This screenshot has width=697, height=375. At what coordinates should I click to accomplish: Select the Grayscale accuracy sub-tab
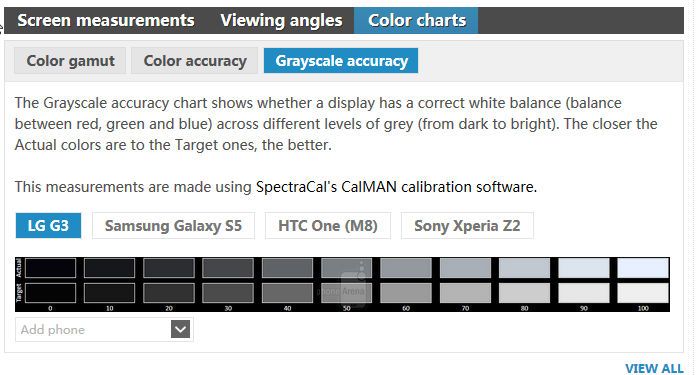coord(341,61)
